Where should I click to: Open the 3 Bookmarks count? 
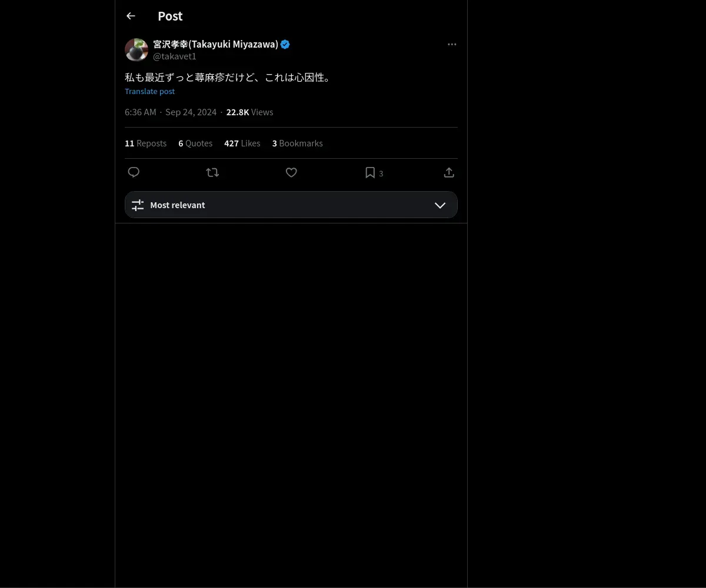[x=297, y=143]
